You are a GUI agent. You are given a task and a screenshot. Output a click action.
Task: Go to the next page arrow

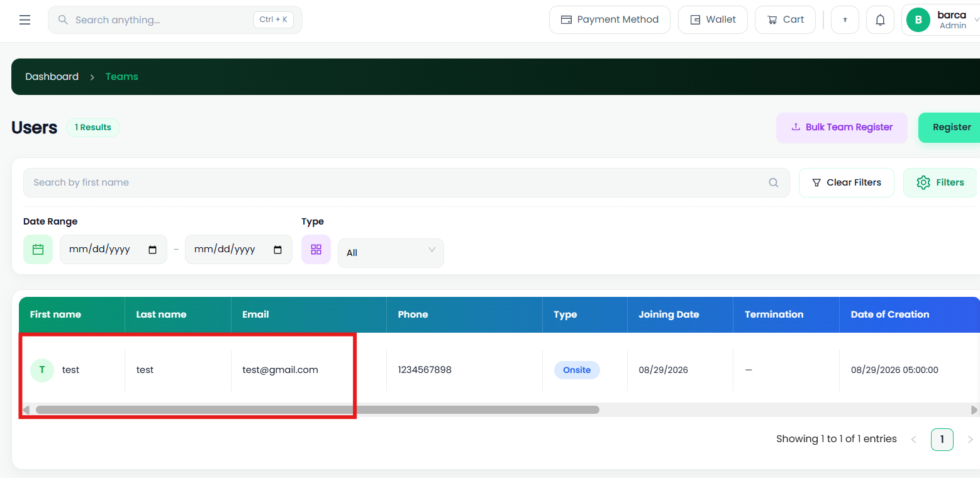click(x=970, y=440)
